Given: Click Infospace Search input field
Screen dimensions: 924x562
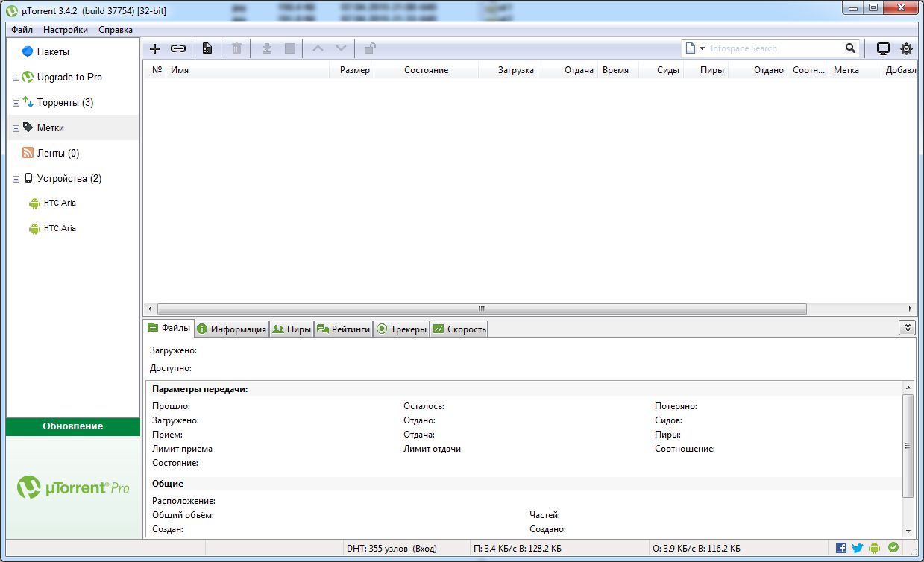Looking at the screenshot, I should [x=776, y=48].
